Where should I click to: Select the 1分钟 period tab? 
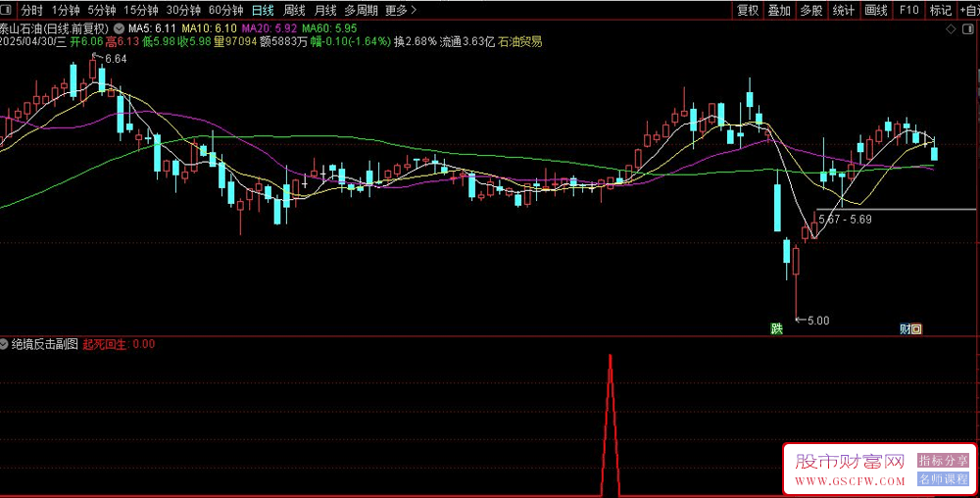coord(66,10)
